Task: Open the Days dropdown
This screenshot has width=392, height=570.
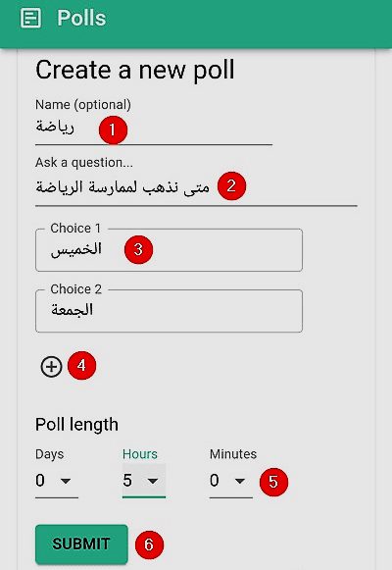Action: (x=57, y=481)
